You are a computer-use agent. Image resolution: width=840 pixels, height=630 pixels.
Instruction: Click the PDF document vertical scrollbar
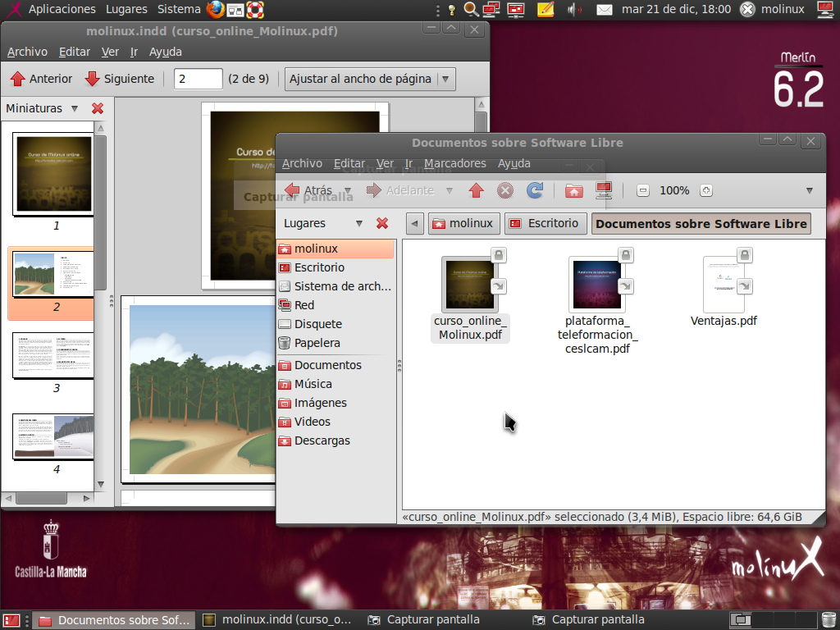(x=481, y=122)
